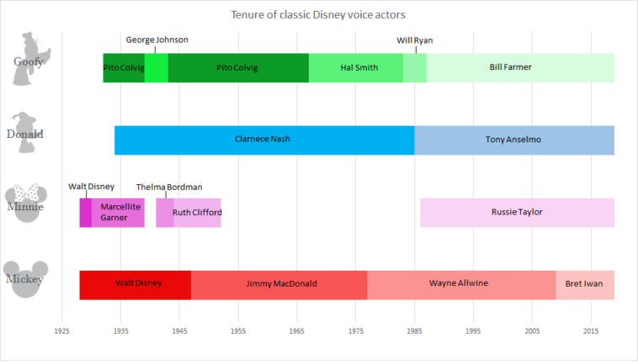Select the Wayne Allwine bar segment
This screenshot has width=638, height=364.
(x=460, y=285)
